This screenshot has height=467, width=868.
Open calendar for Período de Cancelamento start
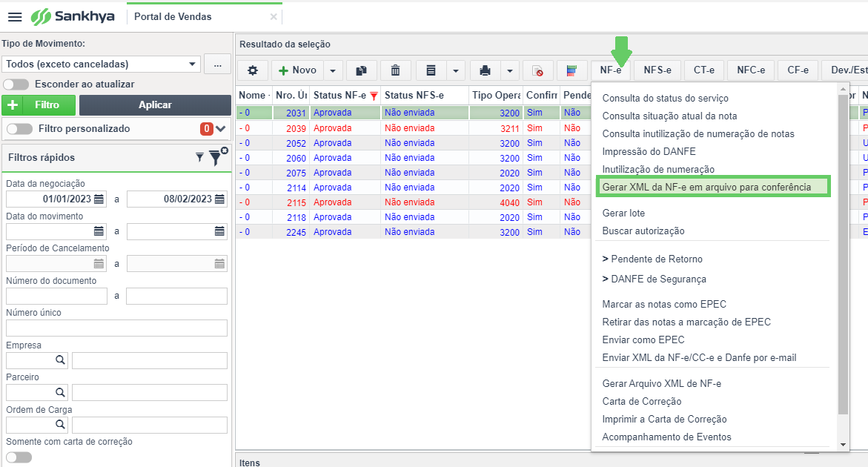[99, 264]
